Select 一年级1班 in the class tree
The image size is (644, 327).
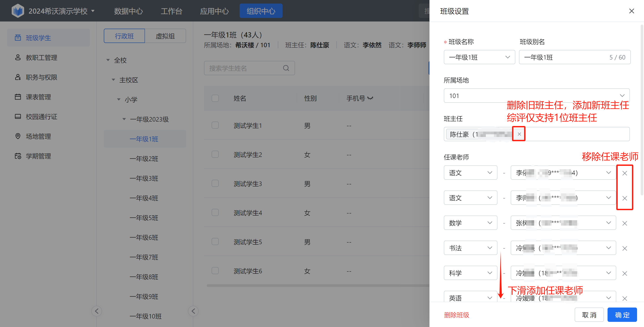(x=145, y=139)
